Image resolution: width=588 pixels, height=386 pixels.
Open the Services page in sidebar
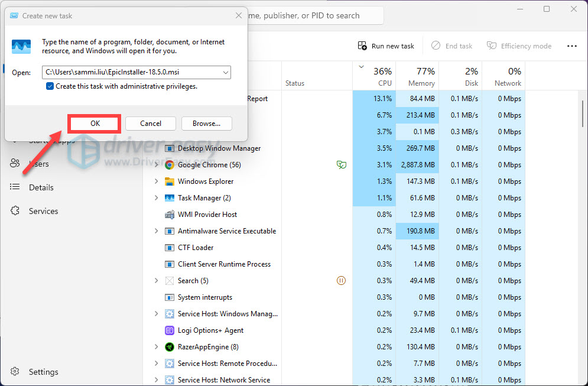click(44, 211)
